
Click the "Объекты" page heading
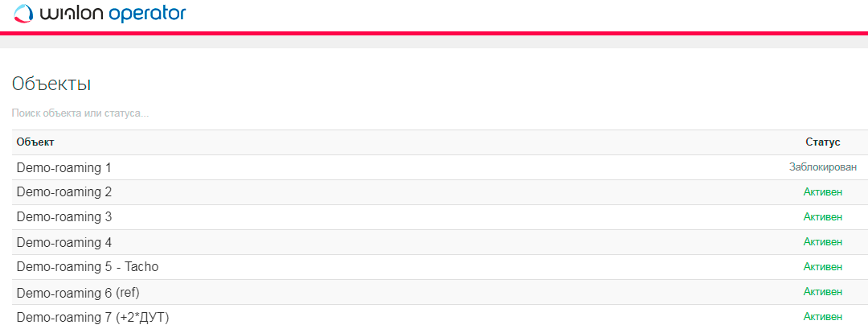pyautogui.click(x=51, y=84)
